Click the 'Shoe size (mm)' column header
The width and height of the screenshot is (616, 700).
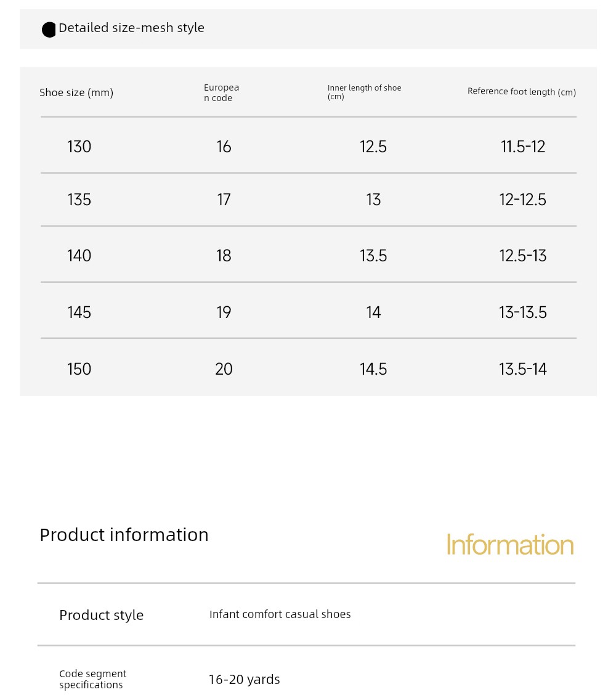pos(76,92)
